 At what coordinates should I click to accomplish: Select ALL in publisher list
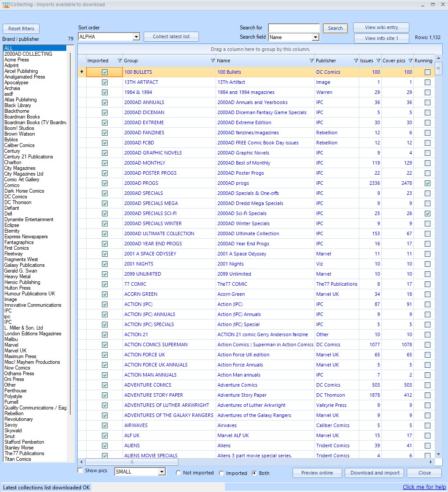pyautogui.click(x=35, y=48)
